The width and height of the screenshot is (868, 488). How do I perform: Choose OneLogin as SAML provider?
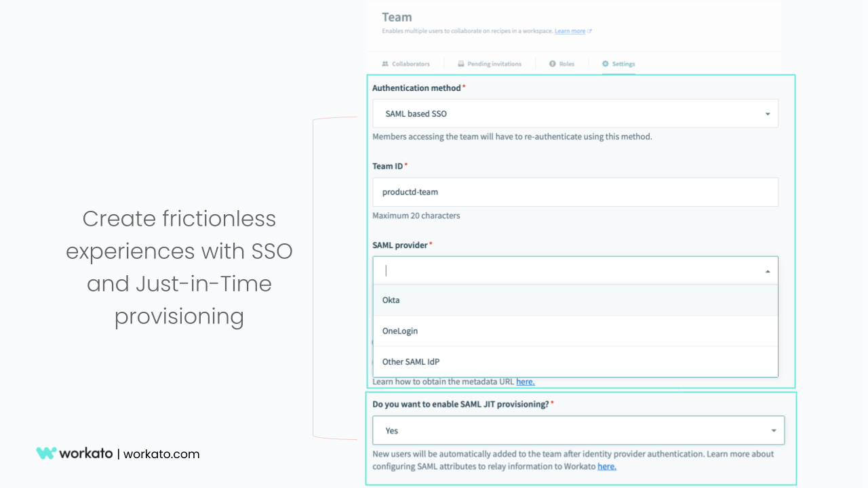click(575, 331)
